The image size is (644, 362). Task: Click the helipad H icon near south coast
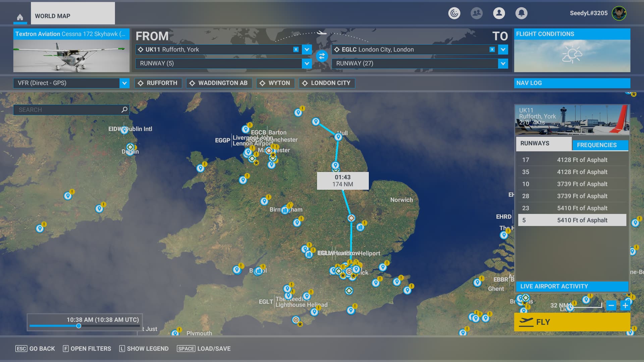tap(296, 320)
